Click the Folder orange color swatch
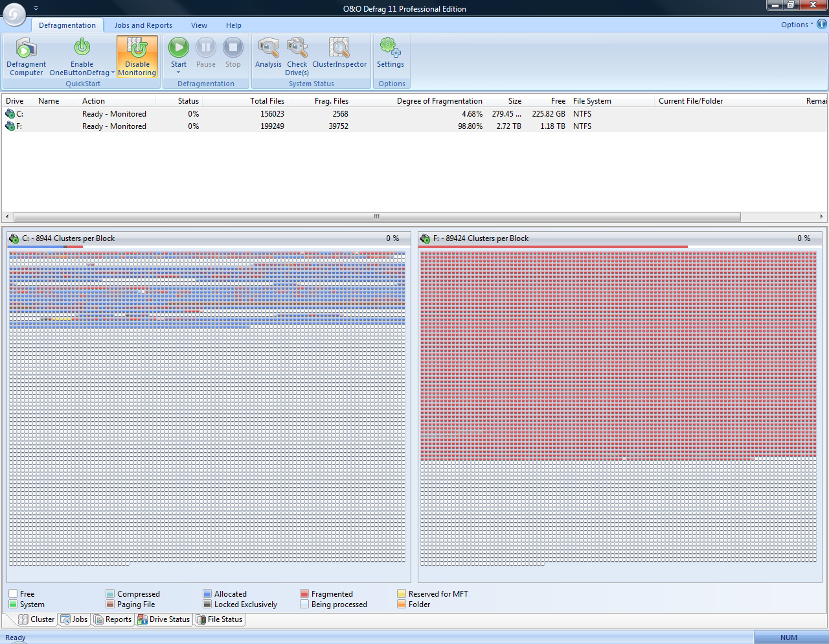Viewport: 829px width, 644px height. (x=402, y=604)
